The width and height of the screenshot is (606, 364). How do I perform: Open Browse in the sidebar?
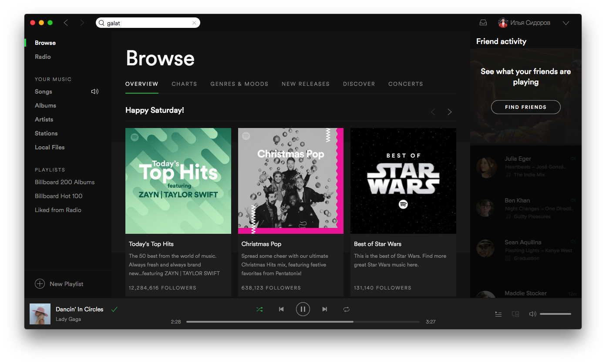point(45,43)
